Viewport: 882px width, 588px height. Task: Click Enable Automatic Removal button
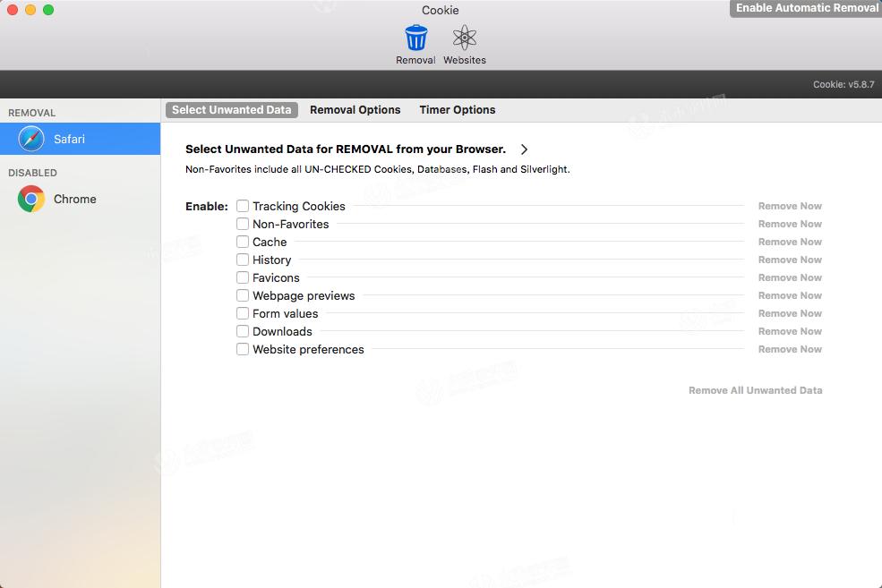806,8
